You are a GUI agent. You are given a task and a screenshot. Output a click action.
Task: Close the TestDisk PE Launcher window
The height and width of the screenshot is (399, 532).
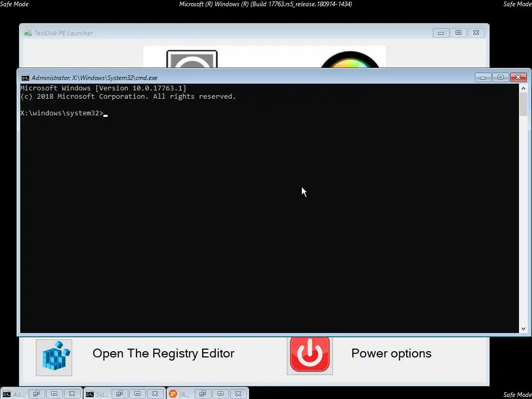476,33
